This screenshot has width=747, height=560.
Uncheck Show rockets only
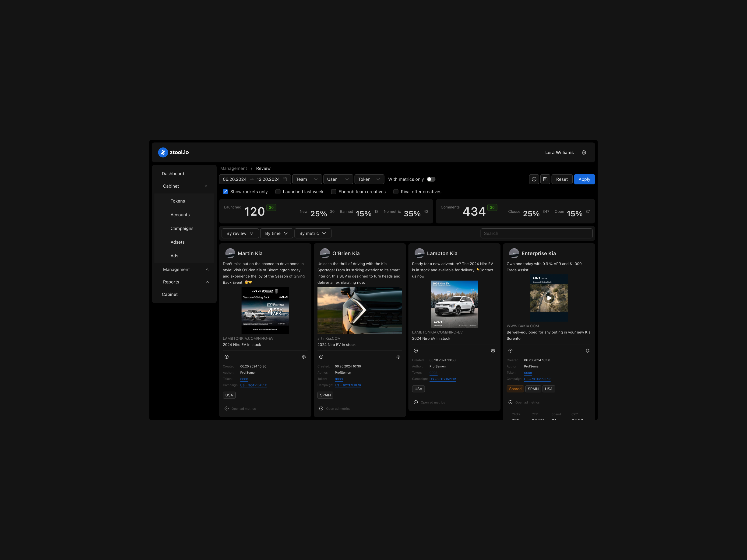click(225, 191)
